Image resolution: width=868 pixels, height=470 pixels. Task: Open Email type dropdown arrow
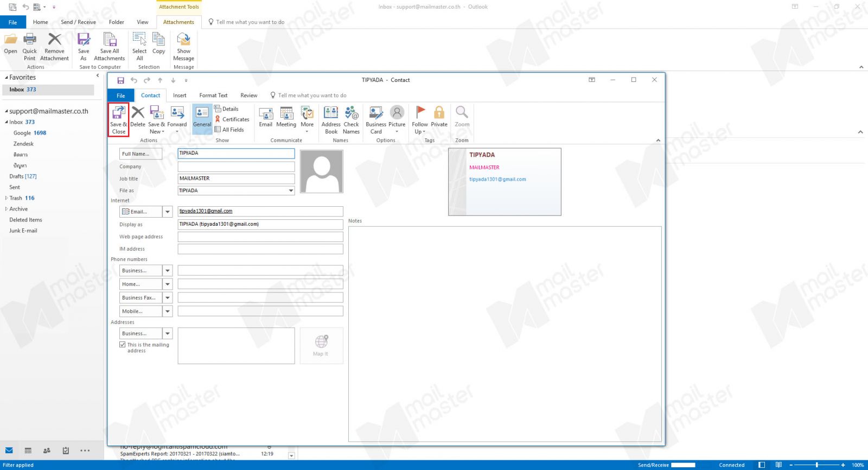pyautogui.click(x=168, y=212)
